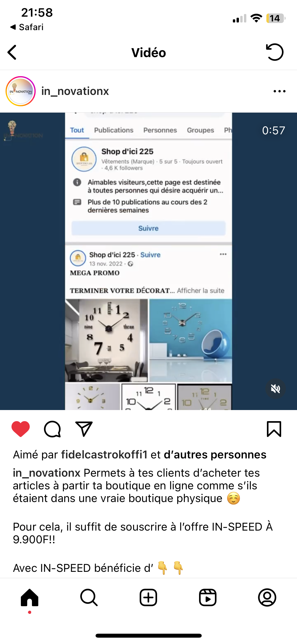Create new post with plus icon

click(x=148, y=597)
